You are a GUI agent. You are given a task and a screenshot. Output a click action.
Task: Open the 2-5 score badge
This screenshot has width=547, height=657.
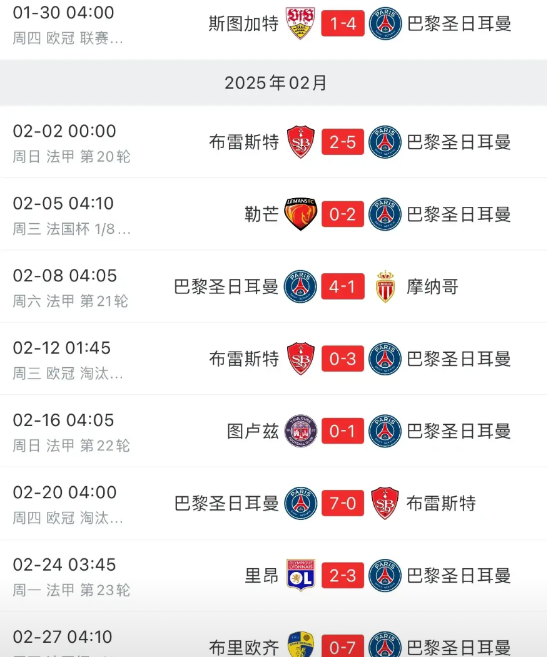coord(343,142)
